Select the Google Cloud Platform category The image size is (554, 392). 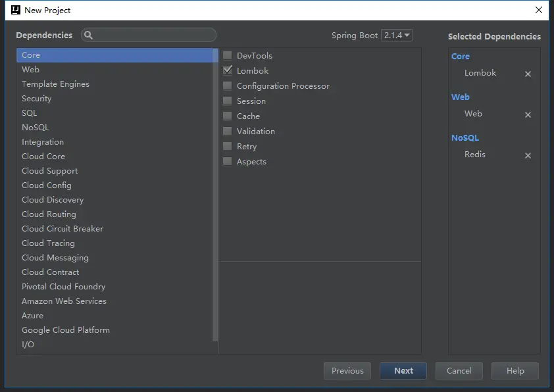114,330
